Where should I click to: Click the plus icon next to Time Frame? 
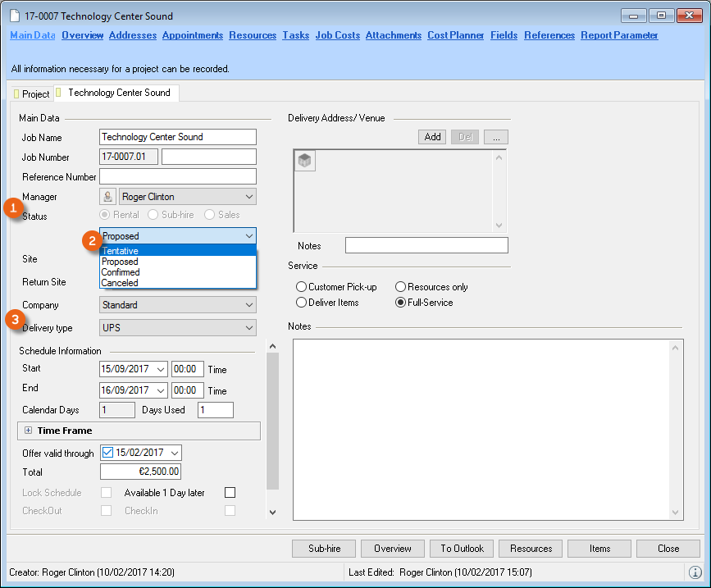tap(28, 431)
